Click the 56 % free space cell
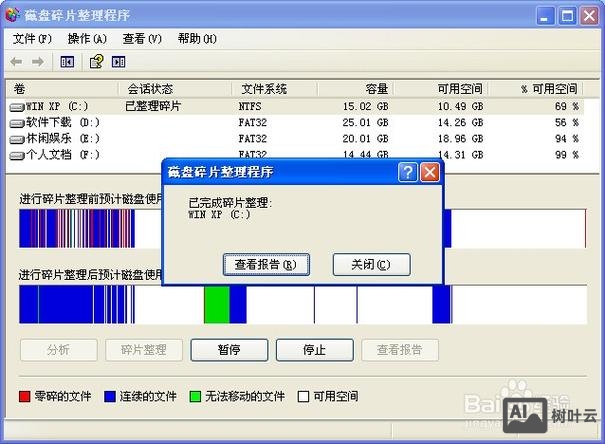This screenshot has width=605, height=444. coord(567,123)
